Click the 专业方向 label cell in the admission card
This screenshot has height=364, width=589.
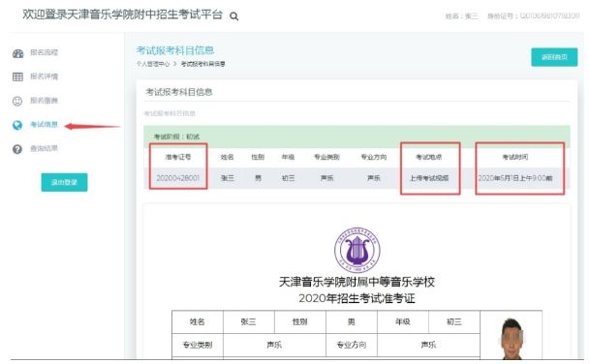(352, 345)
